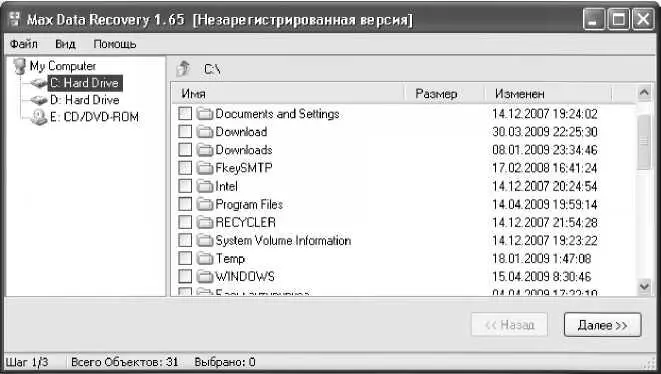Screen dimensions: 661x374
Task: Click the Max Data Recovery title bar icon
Action: click(15, 19)
